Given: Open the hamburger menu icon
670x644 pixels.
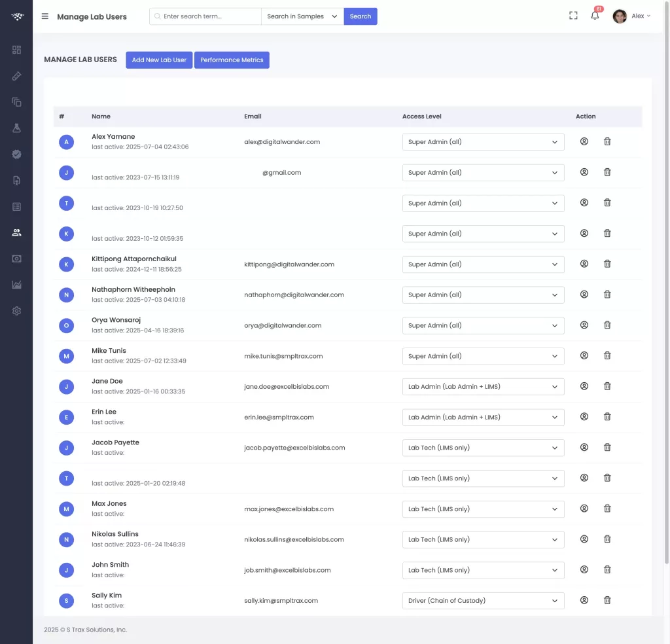Looking at the screenshot, I should point(45,16).
